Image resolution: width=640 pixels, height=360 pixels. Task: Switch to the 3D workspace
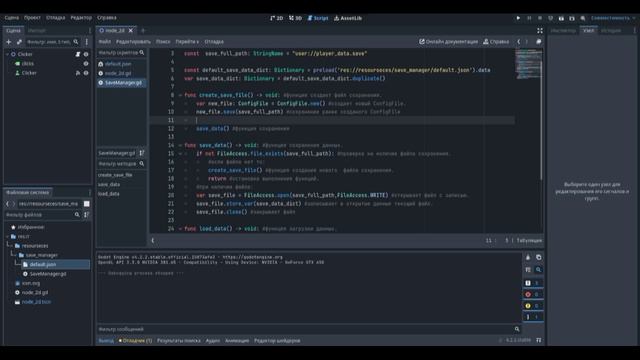click(x=296, y=18)
